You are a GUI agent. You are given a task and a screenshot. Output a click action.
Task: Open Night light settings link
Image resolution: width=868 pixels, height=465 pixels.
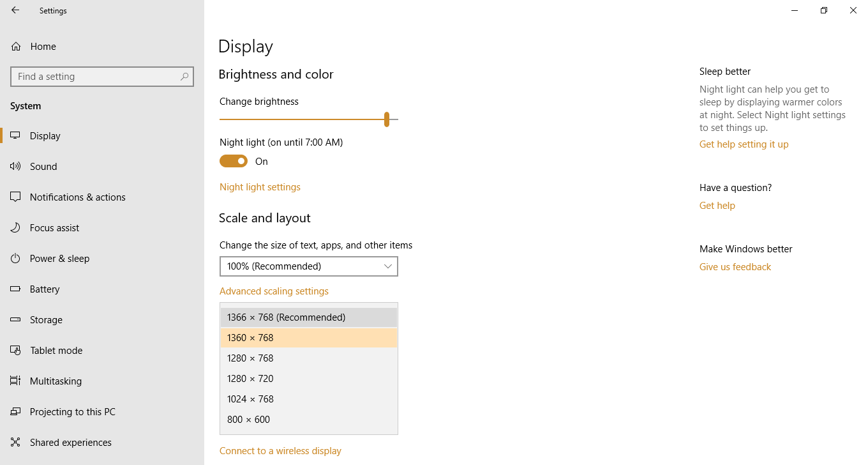[x=260, y=187]
